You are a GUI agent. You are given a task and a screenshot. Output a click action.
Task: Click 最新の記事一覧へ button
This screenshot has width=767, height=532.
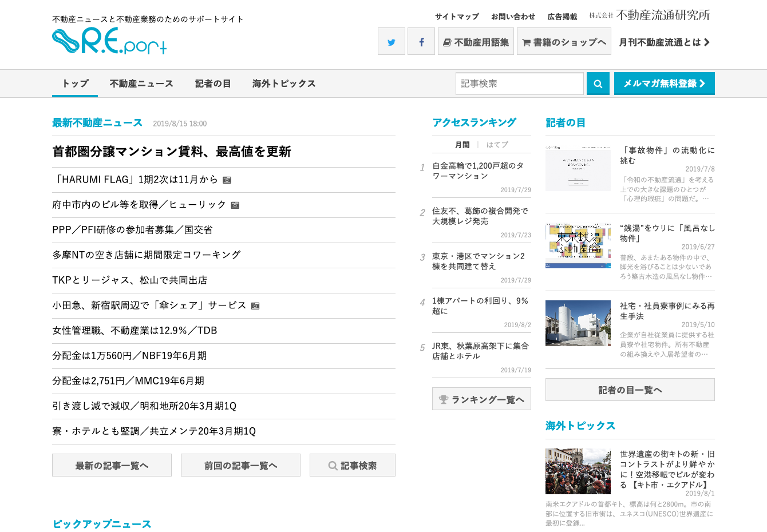[112, 465]
